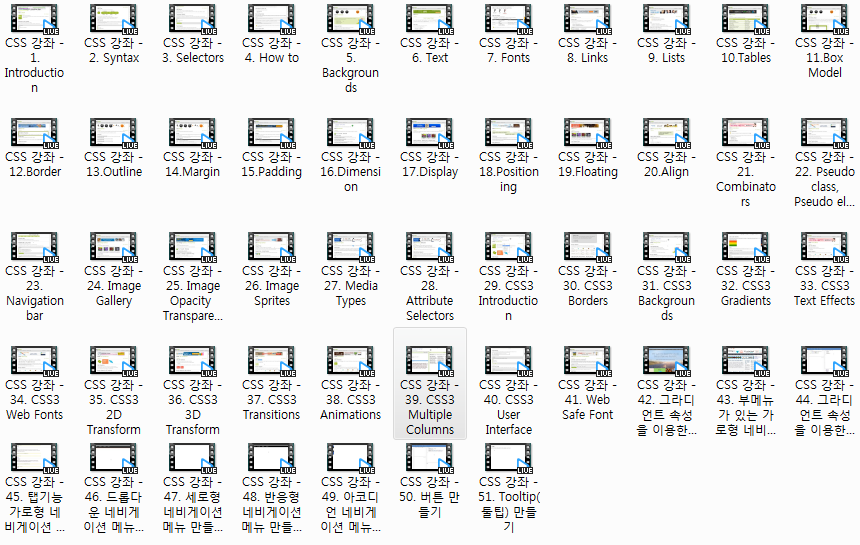This screenshot has width=860, height=545.
Task: Click the CSS 강좌 21. Combinators video icon
Action: (x=745, y=133)
